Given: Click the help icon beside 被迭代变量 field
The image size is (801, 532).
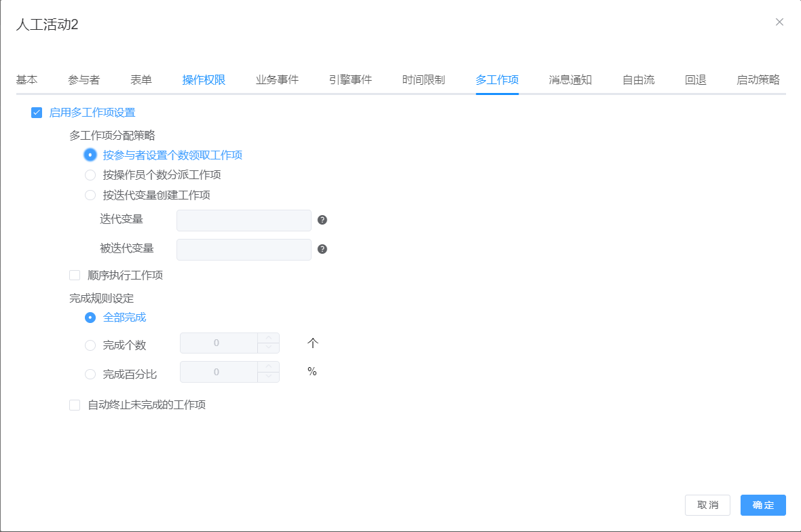Looking at the screenshot, I should (322, 249).
